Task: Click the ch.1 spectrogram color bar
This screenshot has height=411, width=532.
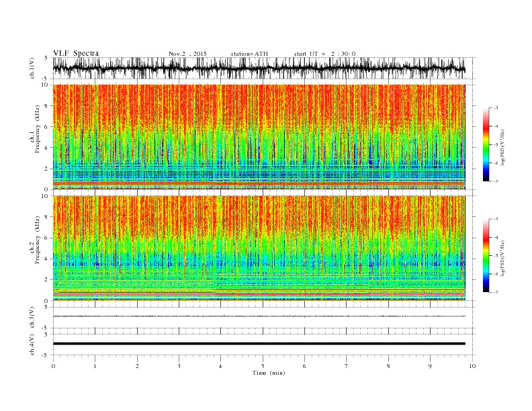Action: click(x=486, y=144)
